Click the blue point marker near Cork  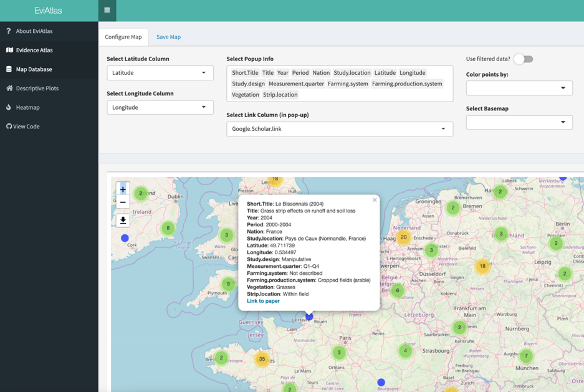pyautogui.click(x=125, y=238)
